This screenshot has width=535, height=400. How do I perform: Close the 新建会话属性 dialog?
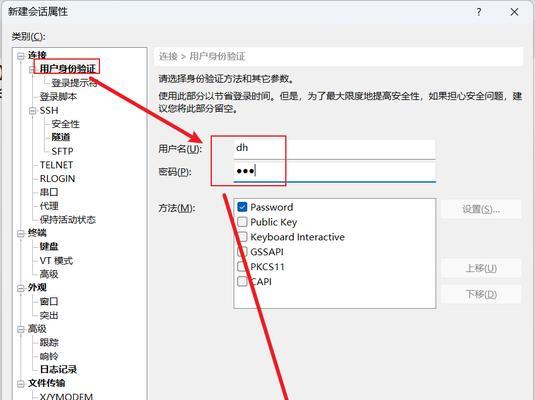coord(514,12)
